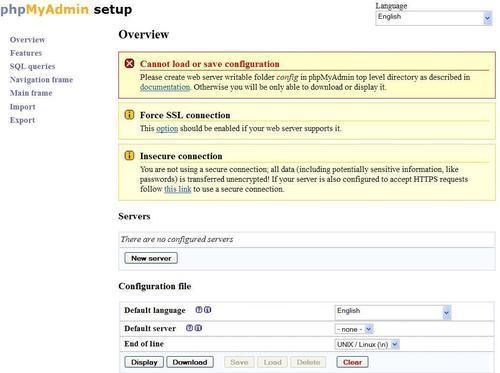Click the Insecure connection title
The height and width of the screenshot is (373, 500).
tap(181, 156)
